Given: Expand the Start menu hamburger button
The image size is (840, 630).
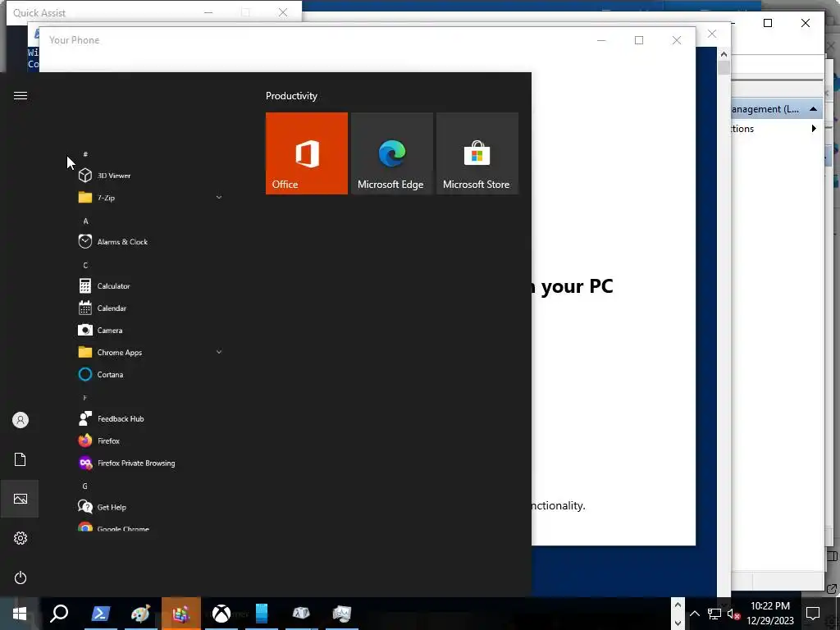Looking at the screenshot, I should pyautogui.click(x=21, y=95).
